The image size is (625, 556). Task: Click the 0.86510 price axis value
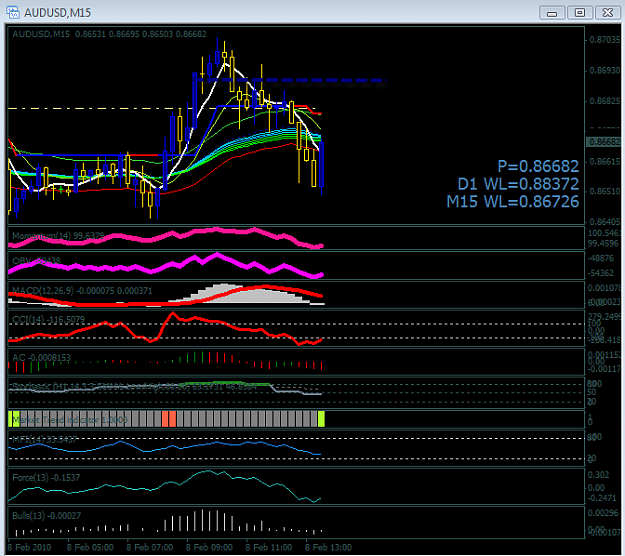coord(605,191)
